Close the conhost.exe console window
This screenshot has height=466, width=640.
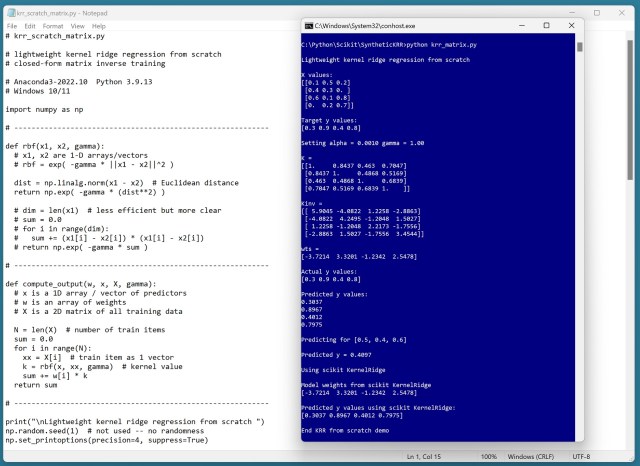tap(570, 25)
